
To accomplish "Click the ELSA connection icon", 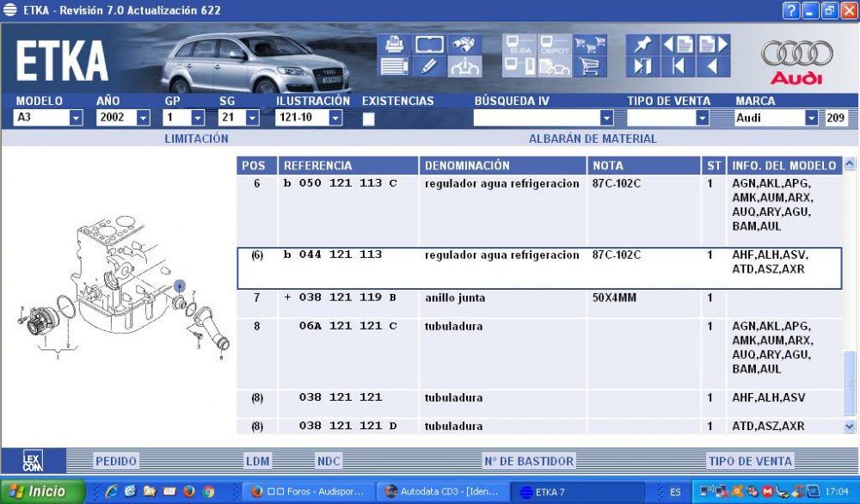I will pos(519,45).
